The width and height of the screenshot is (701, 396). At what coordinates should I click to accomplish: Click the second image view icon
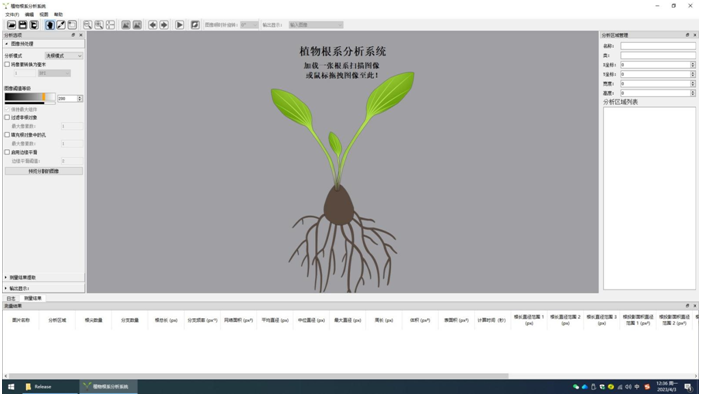[137, 25]
